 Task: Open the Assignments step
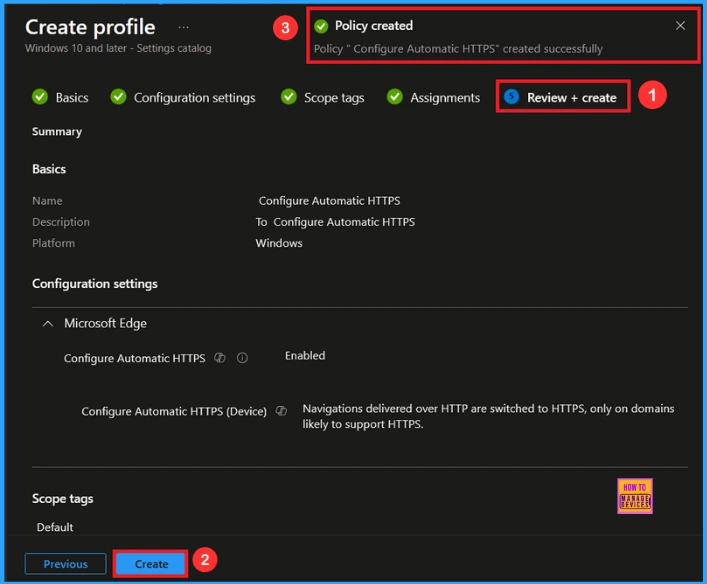tap(445, 98)
